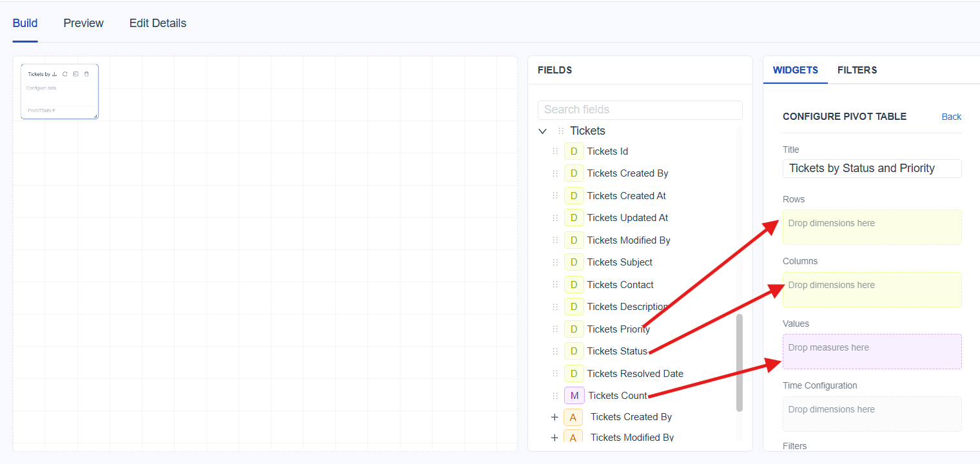Expand the Tickets Modified By association
This screenshot has width=980, height=464.
point(554,438)
